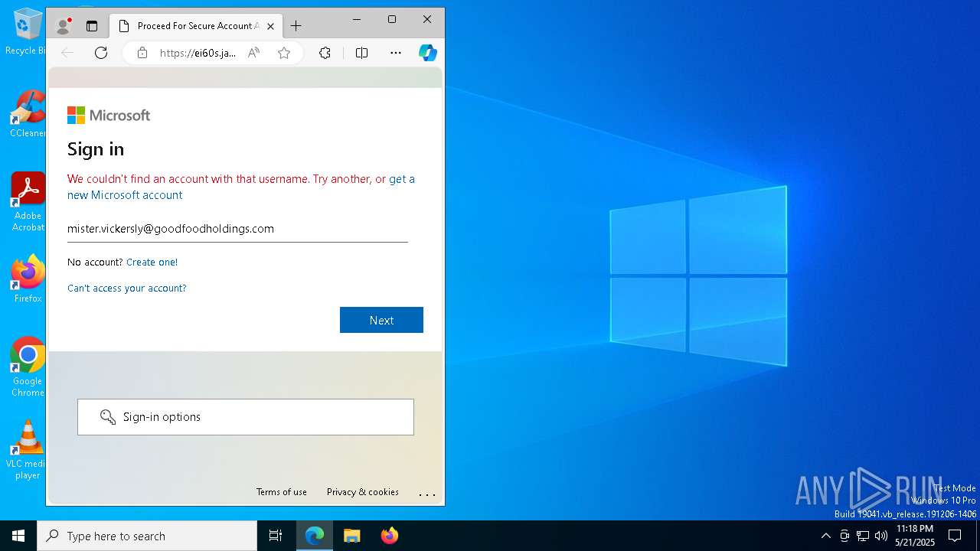The width and height of the screenshot is (980, 551).
Task: Show hidden system tray icons
Action: click(825, 536)
